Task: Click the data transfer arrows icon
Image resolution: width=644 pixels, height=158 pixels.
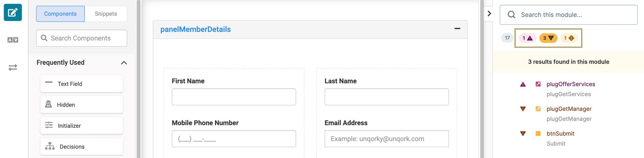Action: click(13, 67)
